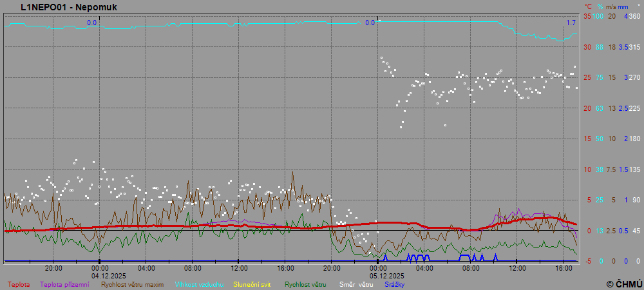
Task: Click the 270 wind direction axis value
Action: 634,77
